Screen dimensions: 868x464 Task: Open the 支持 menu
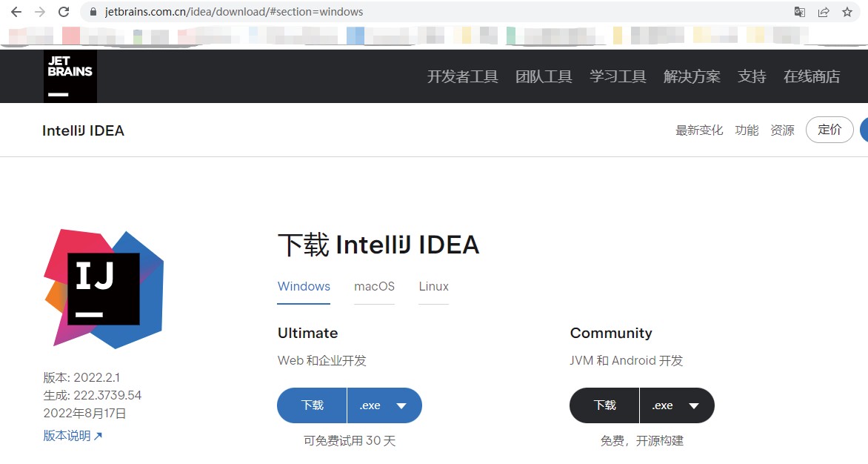click(x=752, y=76)
